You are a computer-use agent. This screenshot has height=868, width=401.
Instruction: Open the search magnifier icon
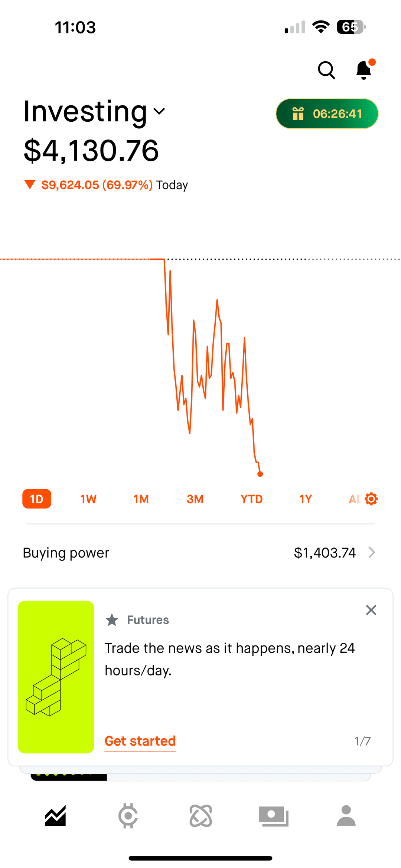(x=326, y=70)
